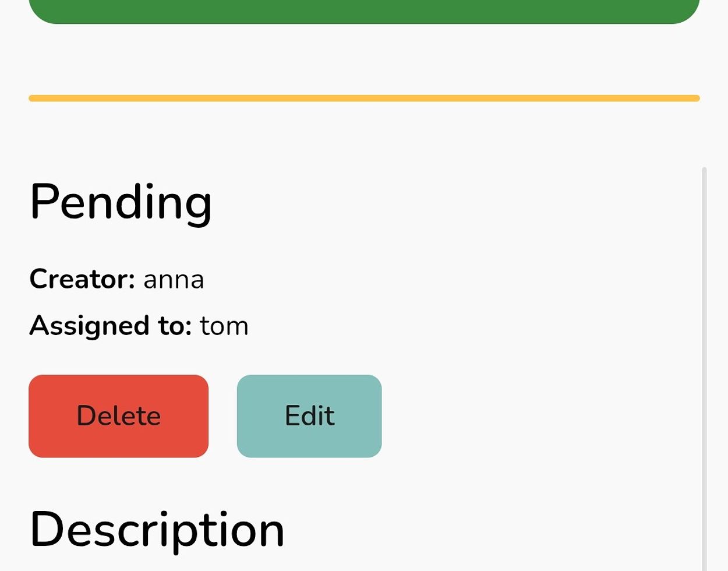The width and height of the screenshot is (728, 571).
Task: Select the Description section heading
Action: click(157, 529)
